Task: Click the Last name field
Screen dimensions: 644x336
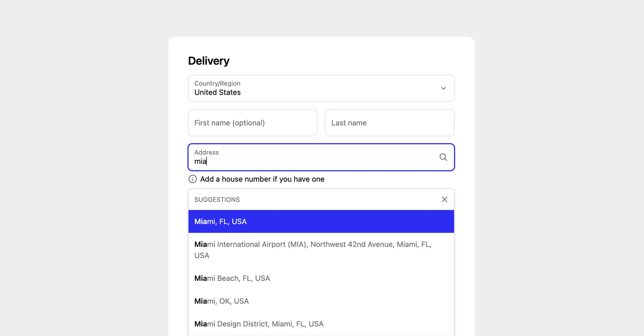Action: [389, 123]
